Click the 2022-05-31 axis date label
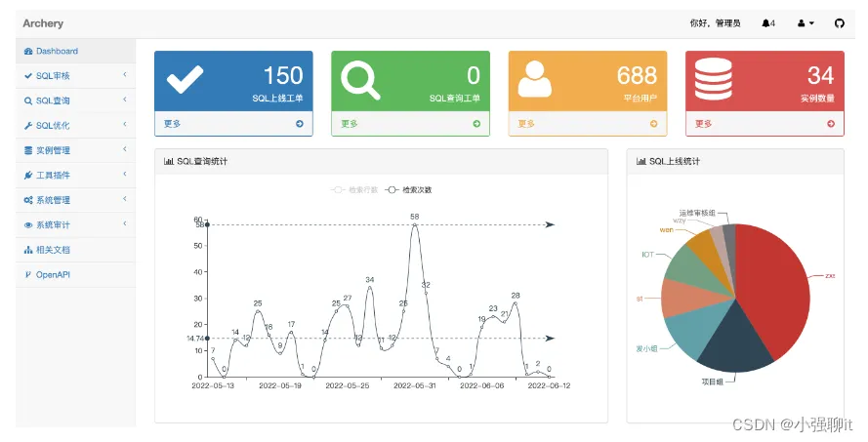 point(415,385)
